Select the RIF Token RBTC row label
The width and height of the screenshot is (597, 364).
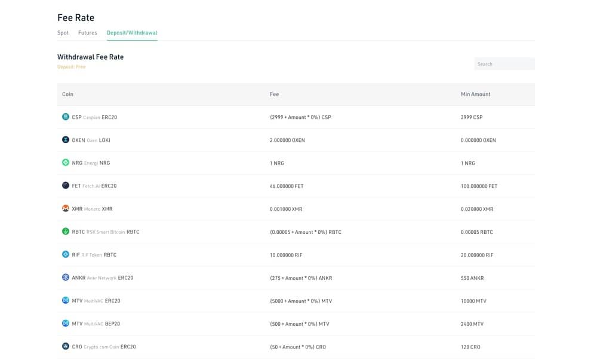94,255
